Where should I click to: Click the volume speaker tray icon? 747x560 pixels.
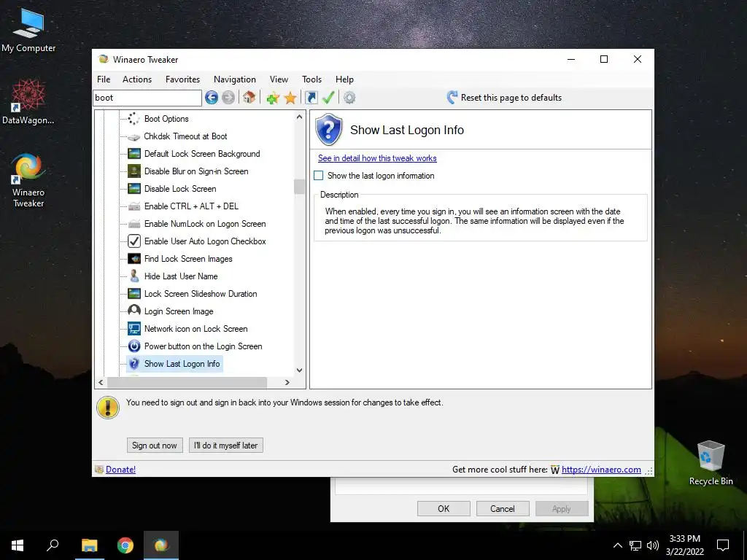pyautogui.click(x=653, y=545)
